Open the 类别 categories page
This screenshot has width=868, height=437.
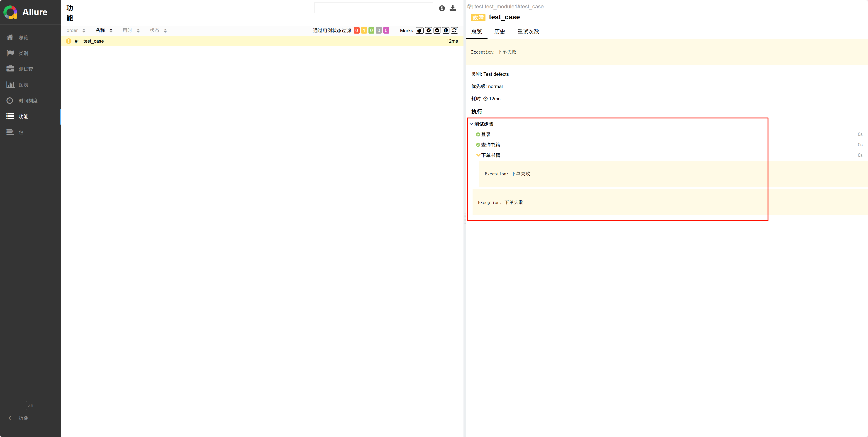click(23, 53)
